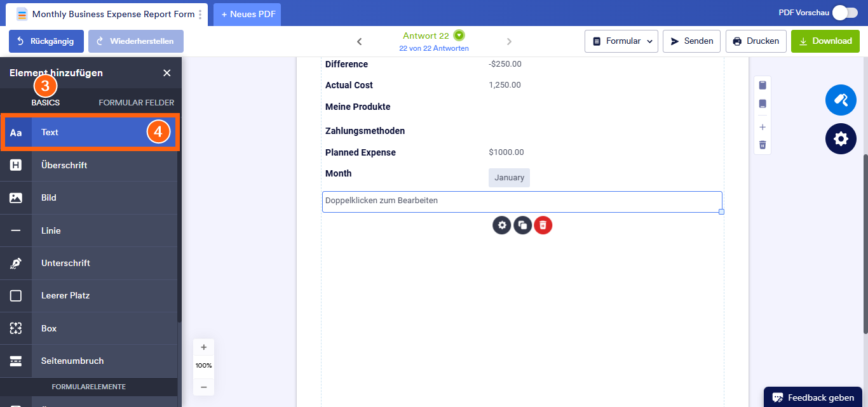Insert an Unterschrift signature element
The image size is (868, 407).
89,263
